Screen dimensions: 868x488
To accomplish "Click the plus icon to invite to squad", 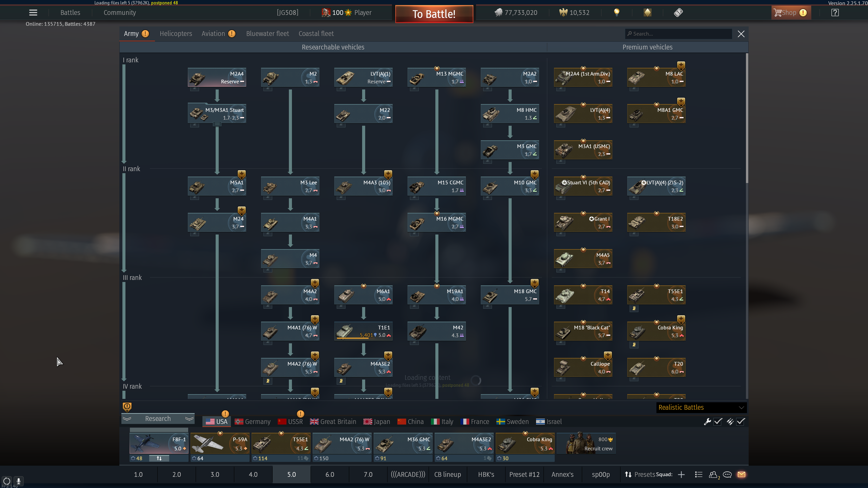I will point(681,475).
